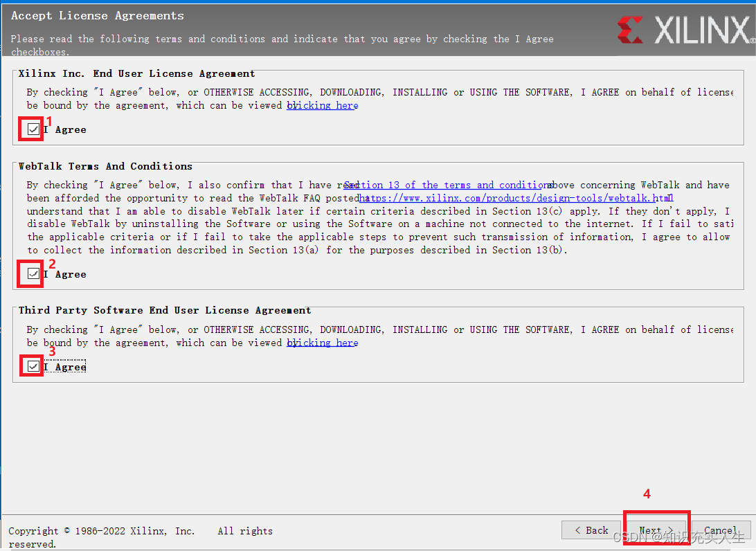The image size is (756, 551).
Task: Toggle Third Party Software I Agree checkbox
Action: (x=33, y=366)
